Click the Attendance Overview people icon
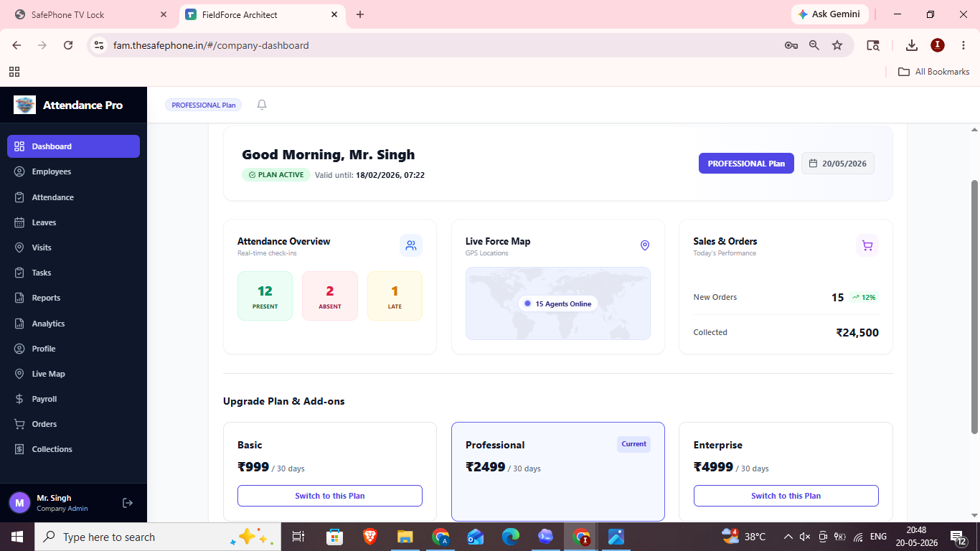 pyautogui.click(x=411, y=245)
